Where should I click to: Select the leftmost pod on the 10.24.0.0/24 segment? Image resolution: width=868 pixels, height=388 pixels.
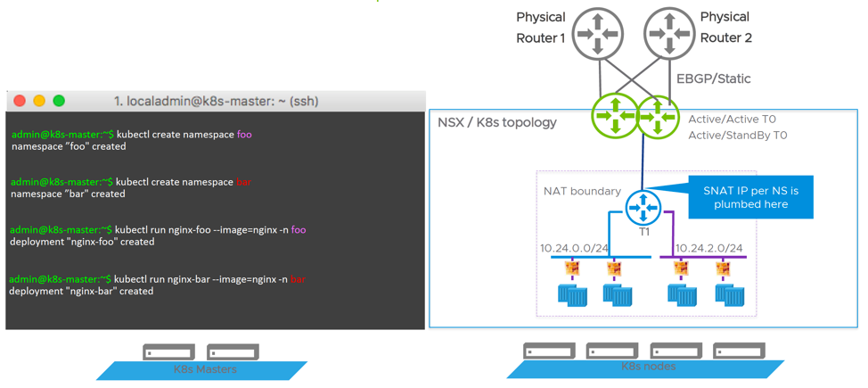click(571, 295)
